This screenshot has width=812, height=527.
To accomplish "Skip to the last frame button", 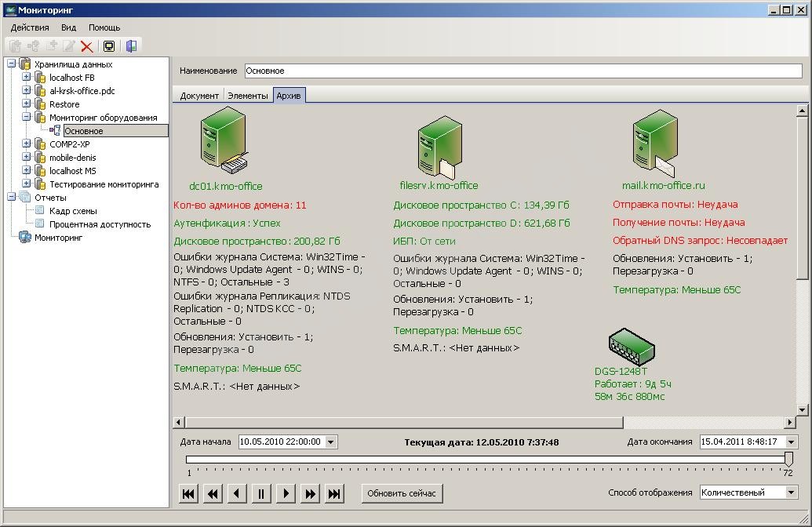I will (x=334, y=493).
